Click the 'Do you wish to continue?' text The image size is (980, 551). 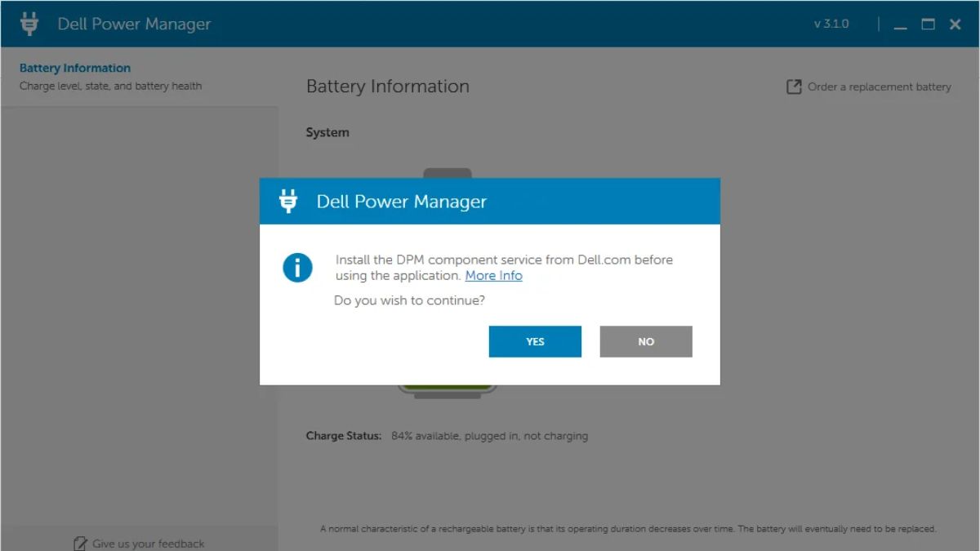point(409,300)
